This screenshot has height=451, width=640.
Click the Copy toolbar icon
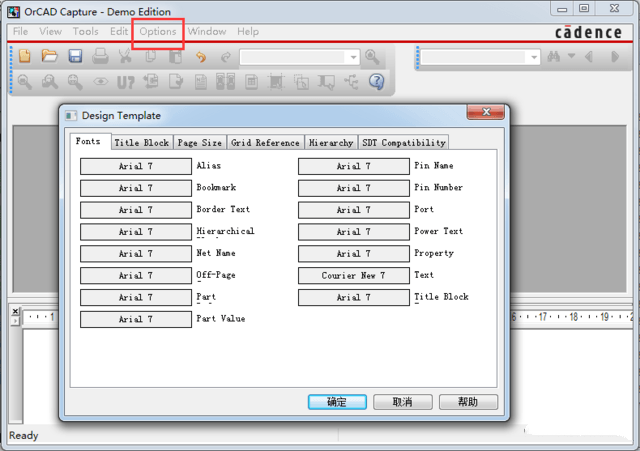click(151, 56)
